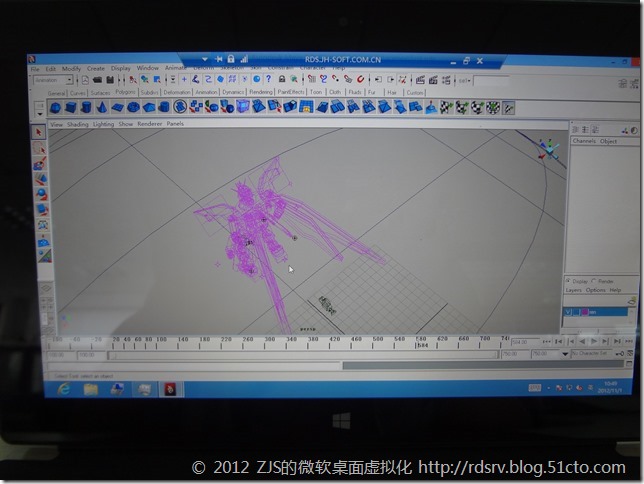Open the Display menu
644x484 pixels.
(x=121, y=68)
